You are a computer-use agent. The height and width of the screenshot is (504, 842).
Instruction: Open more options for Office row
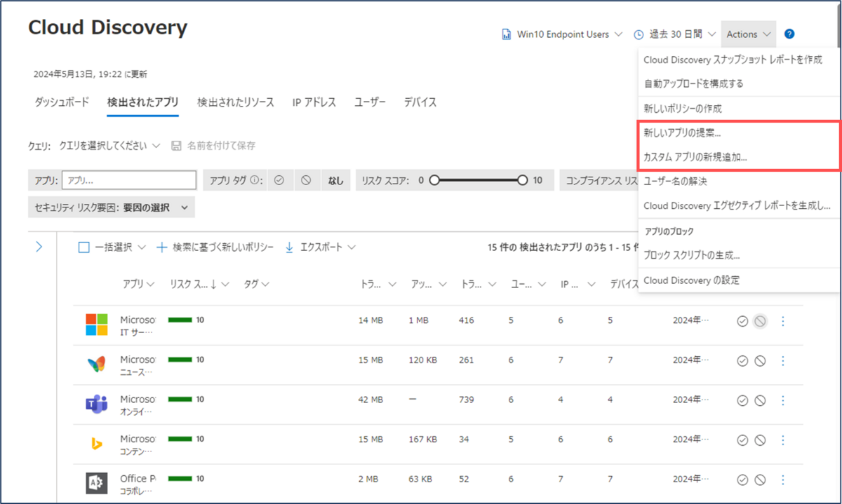[783, 479]
